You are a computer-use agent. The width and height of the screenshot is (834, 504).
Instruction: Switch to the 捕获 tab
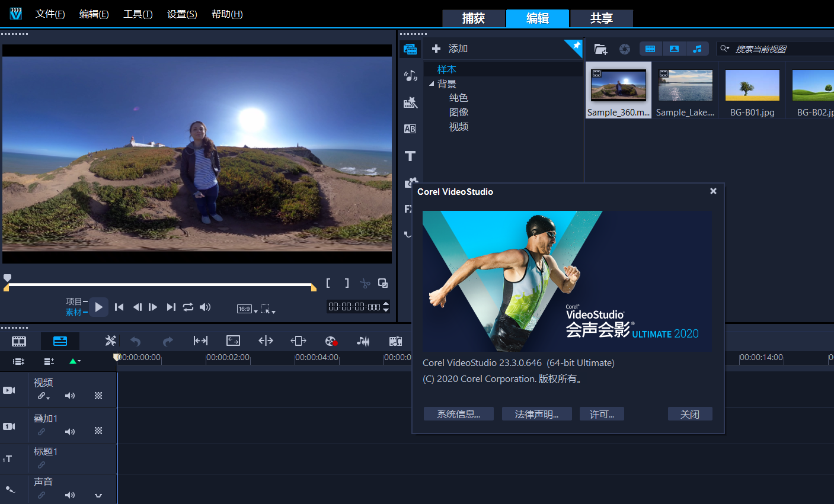tap(474, 18)
